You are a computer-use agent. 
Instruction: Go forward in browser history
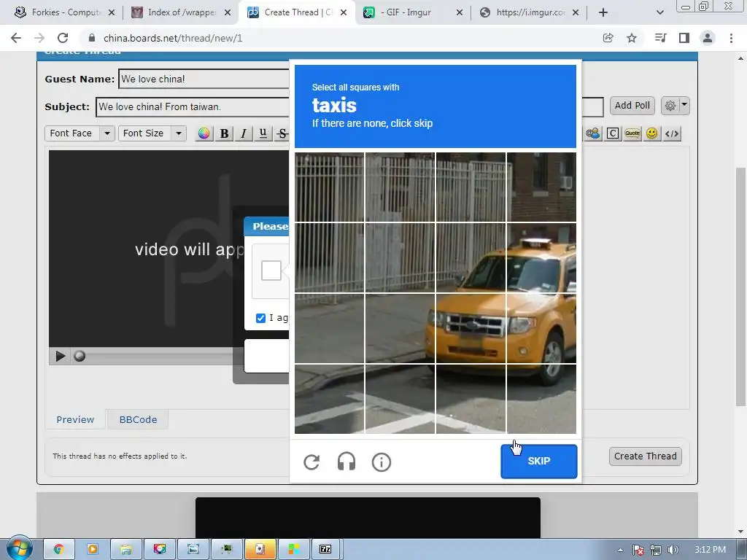[x=39, y=38]
